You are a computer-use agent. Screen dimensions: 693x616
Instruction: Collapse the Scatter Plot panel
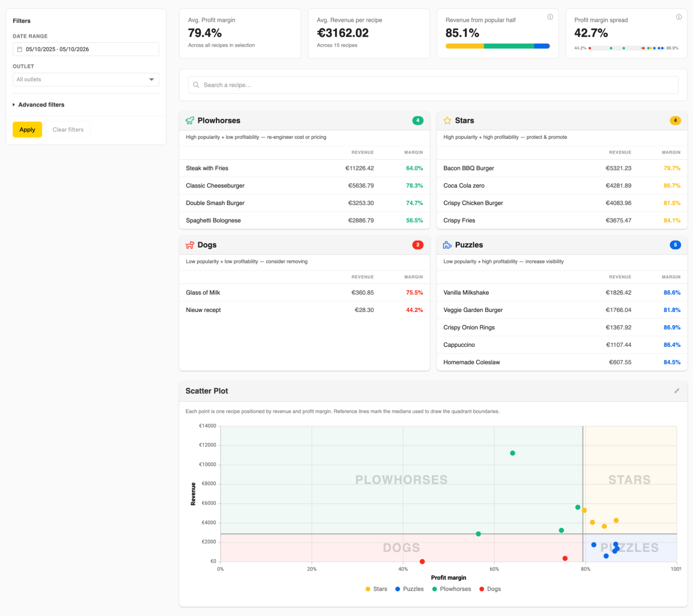point(677,391)
